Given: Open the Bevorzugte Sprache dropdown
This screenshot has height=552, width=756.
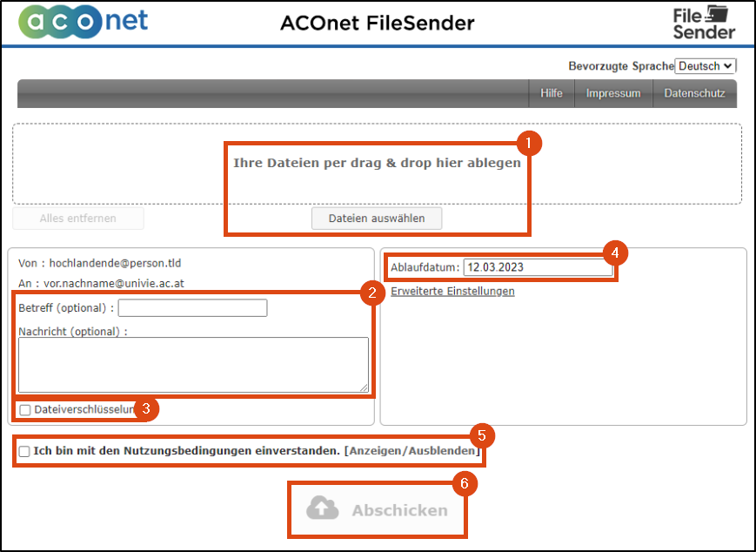Looking at the screenshot, I should [x=706, y=66].
